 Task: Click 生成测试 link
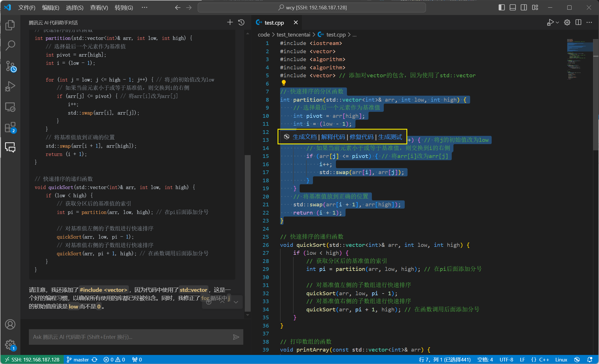point(390,137)
